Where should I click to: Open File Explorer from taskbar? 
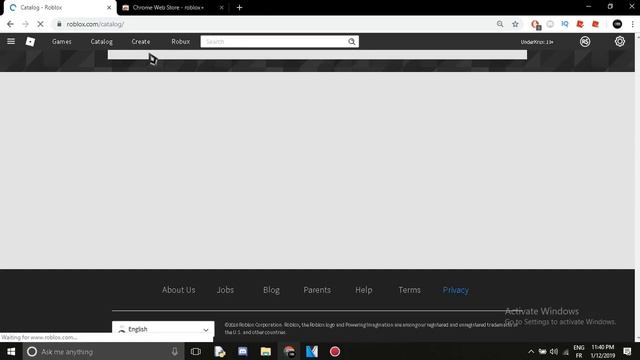pyautogui.click(x=266, y=351)
